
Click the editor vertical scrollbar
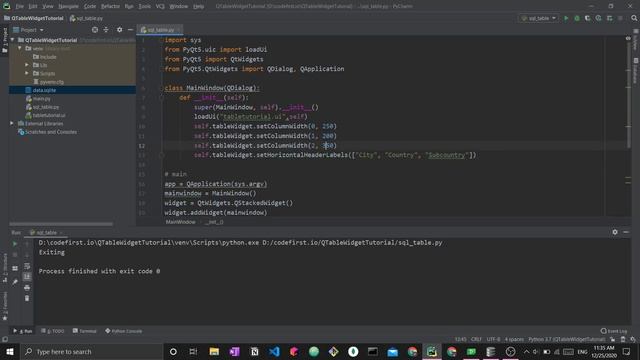pyautogui.click(x=629, y=94)
